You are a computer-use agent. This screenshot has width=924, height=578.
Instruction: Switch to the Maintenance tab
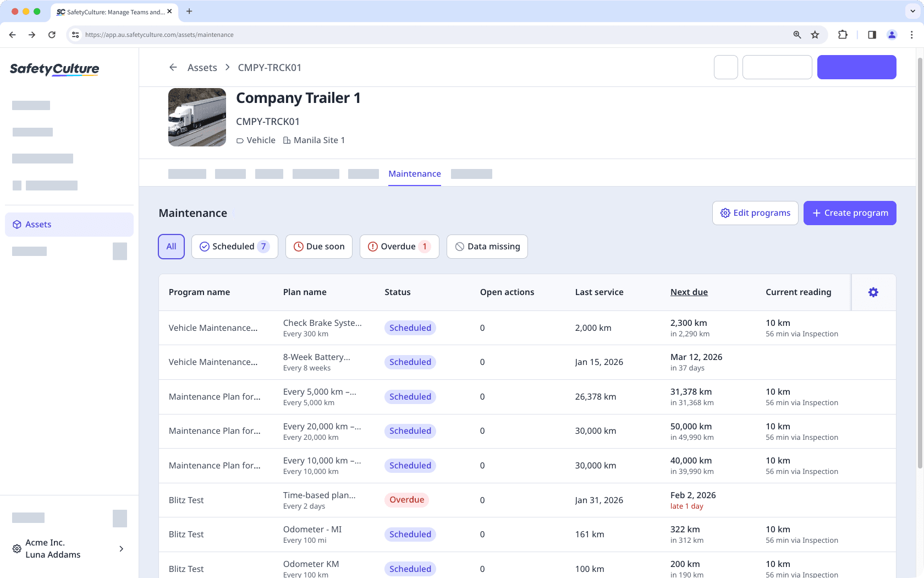(415, 173)
